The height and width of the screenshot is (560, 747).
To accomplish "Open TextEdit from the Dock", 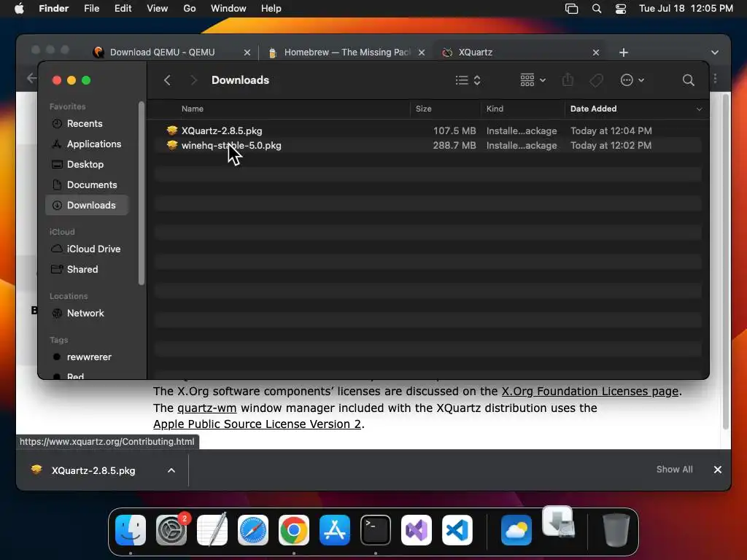I will (212, 530).
